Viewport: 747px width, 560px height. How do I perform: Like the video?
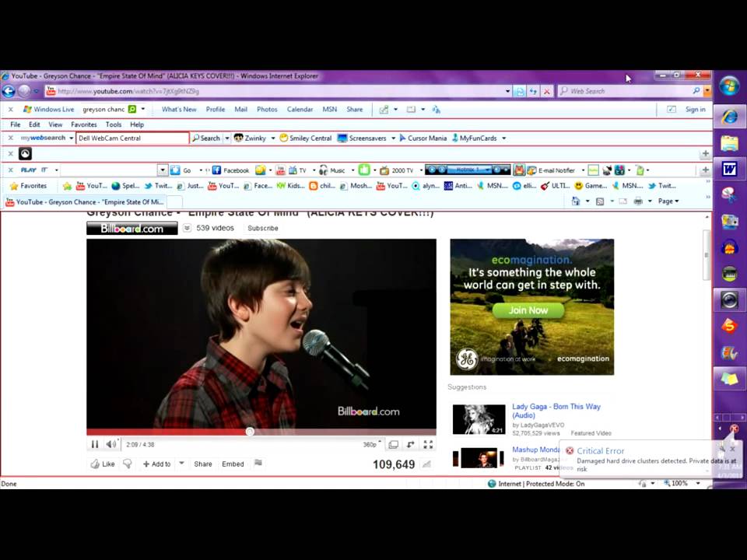point(103,464)
